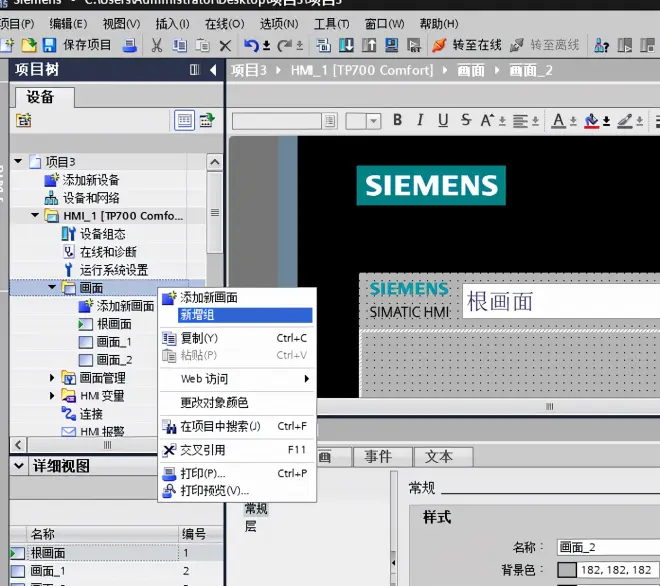Viewport: 660px width, 586px height.
Task: Click 转至离线 go offline button
Action: pos(545,45)
